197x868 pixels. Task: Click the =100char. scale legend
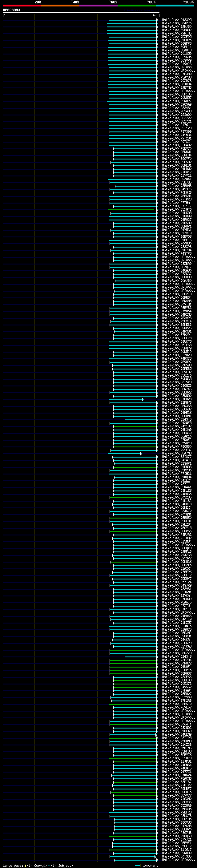(x=147, y=865)
